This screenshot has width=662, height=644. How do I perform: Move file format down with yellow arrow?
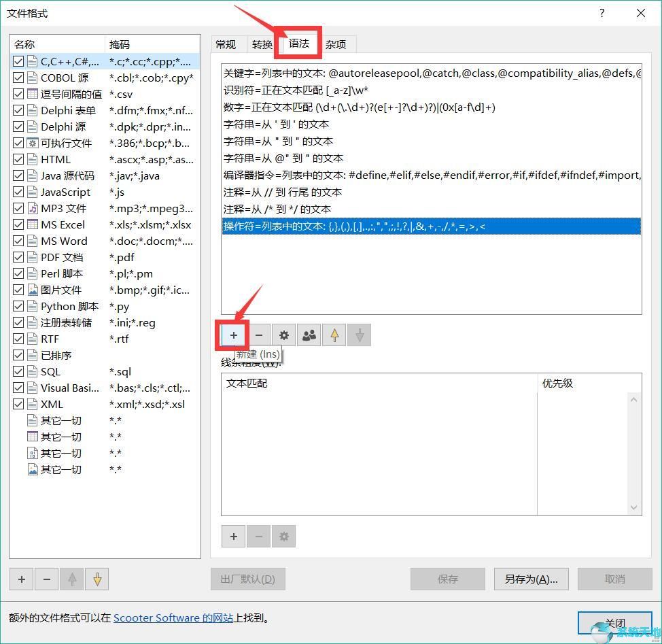tap(97, 579)
